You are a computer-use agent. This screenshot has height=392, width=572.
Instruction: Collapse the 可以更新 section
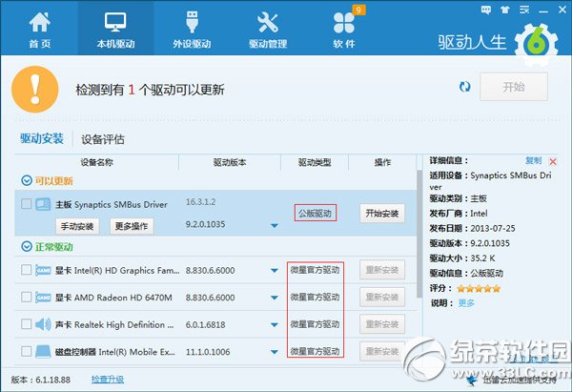click(x=27, y=180)
